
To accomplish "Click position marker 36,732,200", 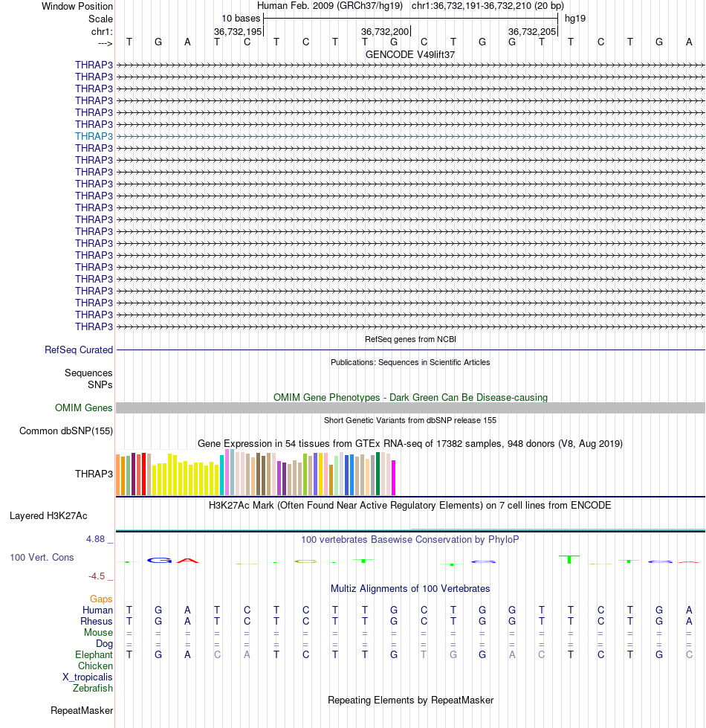I will coord(385,31).
